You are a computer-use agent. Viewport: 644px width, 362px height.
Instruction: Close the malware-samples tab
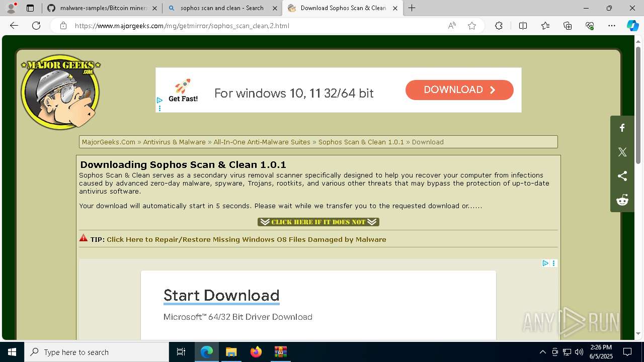click(x=154, y=8)
